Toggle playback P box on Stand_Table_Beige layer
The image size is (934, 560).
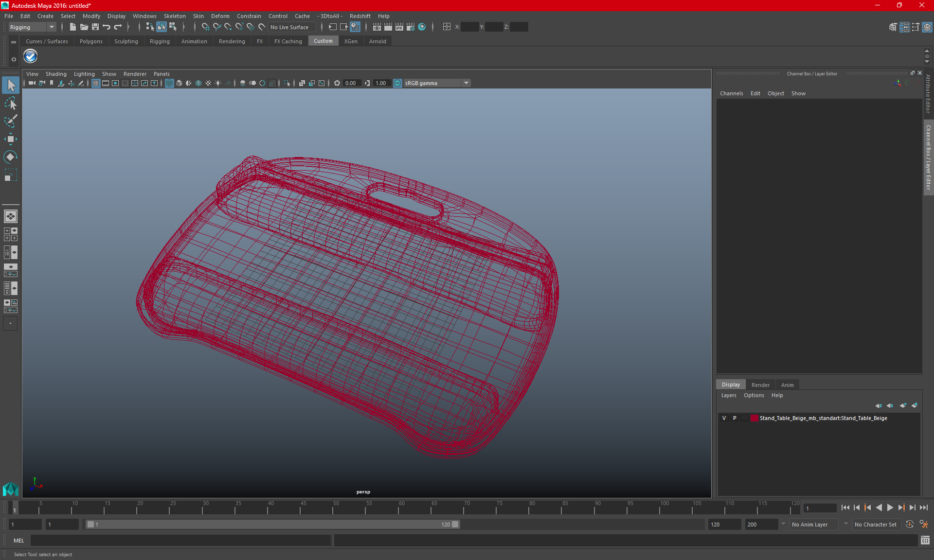735,418
